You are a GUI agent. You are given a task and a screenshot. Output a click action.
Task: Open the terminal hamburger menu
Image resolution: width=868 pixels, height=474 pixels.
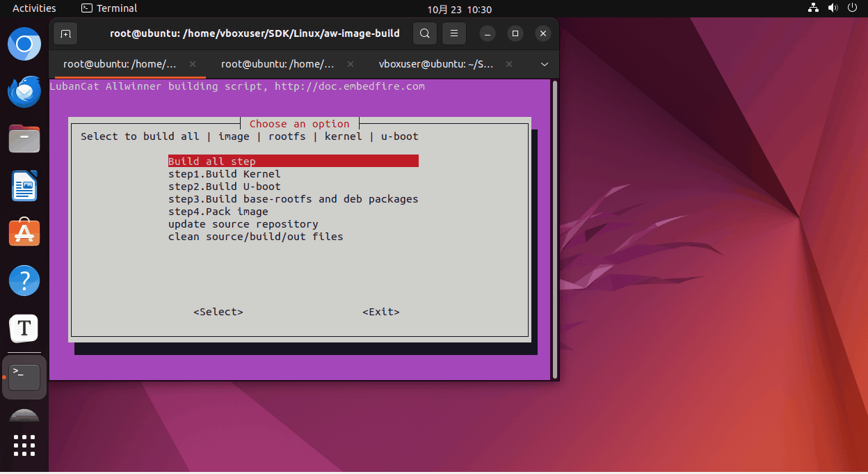coord(453,33)
